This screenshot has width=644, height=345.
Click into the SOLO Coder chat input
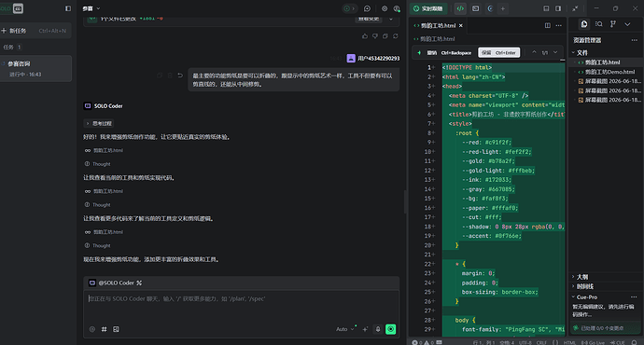242,308
